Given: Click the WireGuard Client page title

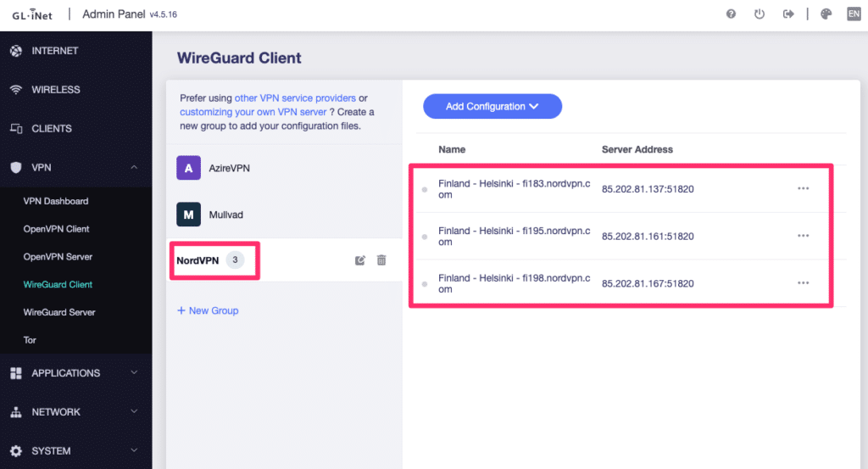Looking at the screenshot, I should pyautogui.click(x=239, y=59).
